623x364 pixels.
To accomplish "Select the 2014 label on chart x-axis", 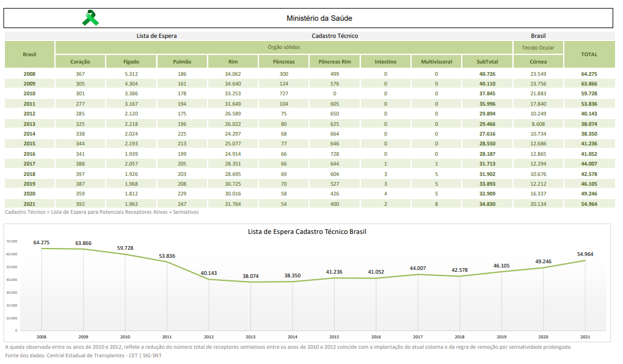I will pos(292,337).
